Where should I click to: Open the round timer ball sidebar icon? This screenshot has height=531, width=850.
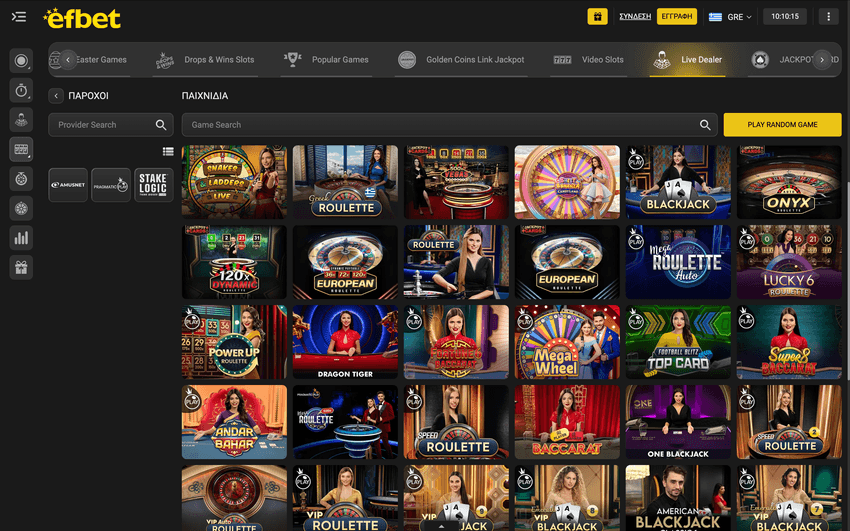coord(21,179)
